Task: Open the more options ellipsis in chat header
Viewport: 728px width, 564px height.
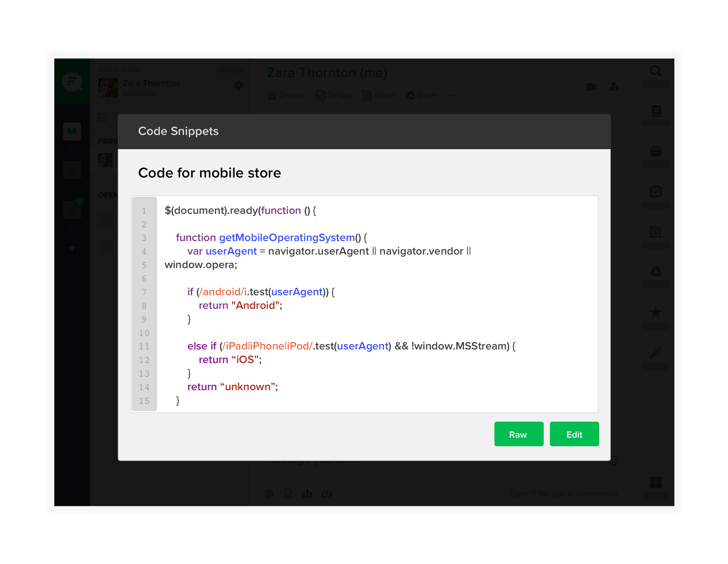Action: pyautogui.click(x=451, y=96)
